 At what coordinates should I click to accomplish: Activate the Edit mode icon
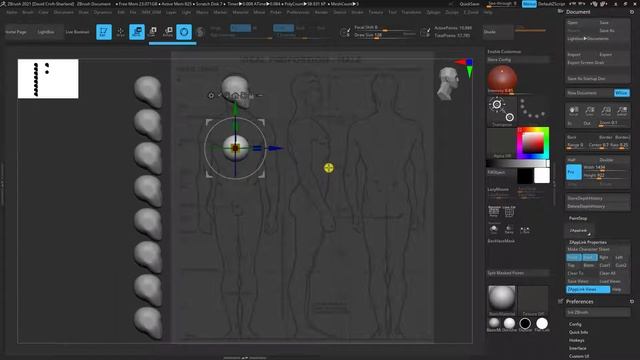pos(104,32)
